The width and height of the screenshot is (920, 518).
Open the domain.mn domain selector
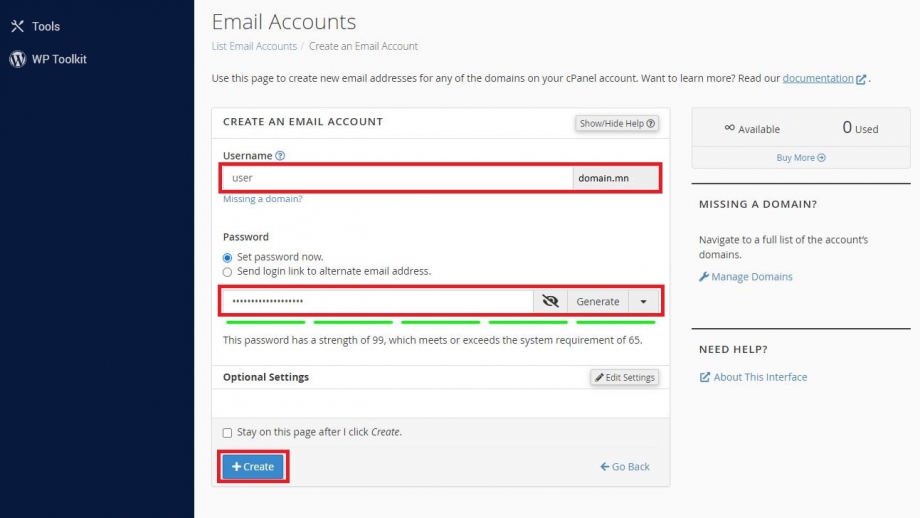pos(615,178)
